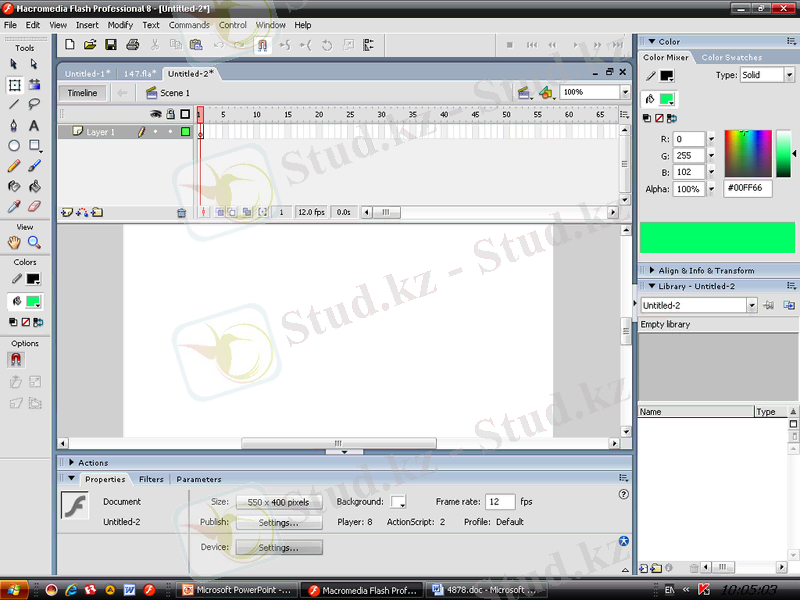Select the Free Transform tool
This screenshot has height=600, width=800.
pos(14,85)
